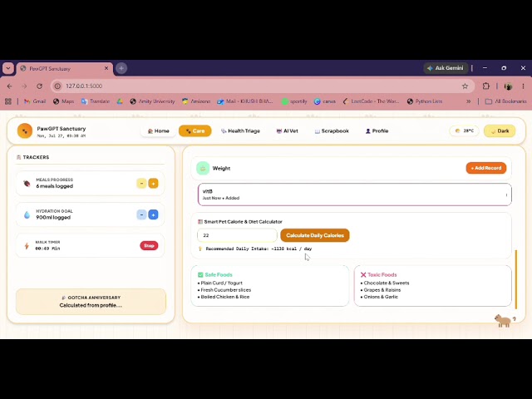
Task: Focus the pet weight input field
Action: tap(237, 235)
